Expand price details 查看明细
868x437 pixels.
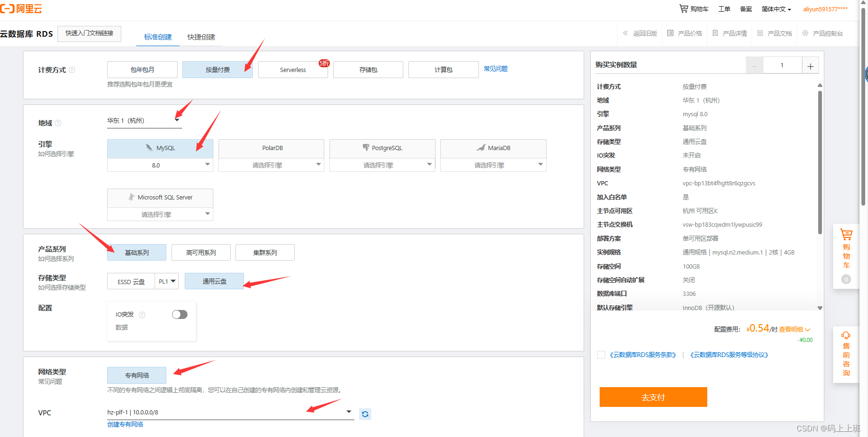click(x=795, y=329)
